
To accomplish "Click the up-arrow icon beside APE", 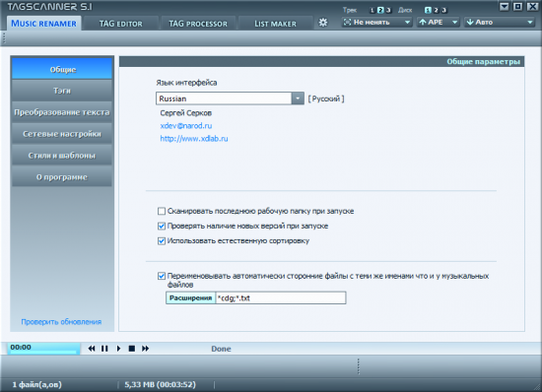I will [x=423, y=22].
